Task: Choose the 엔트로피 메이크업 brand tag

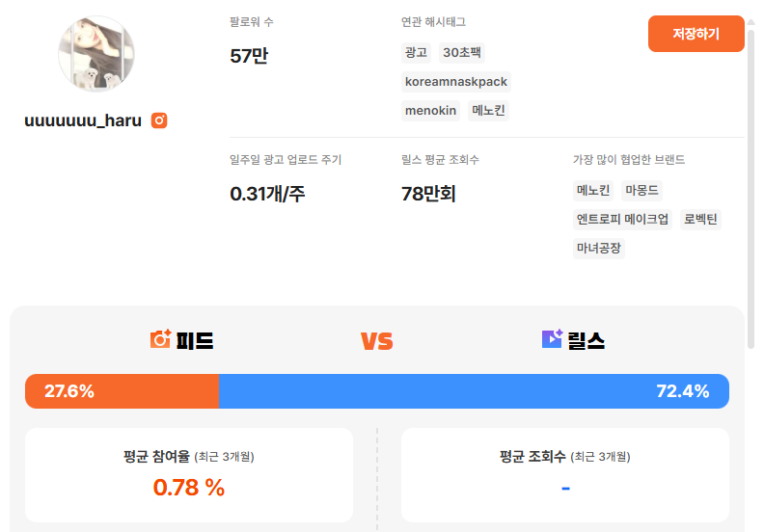Action: [622, 220]
